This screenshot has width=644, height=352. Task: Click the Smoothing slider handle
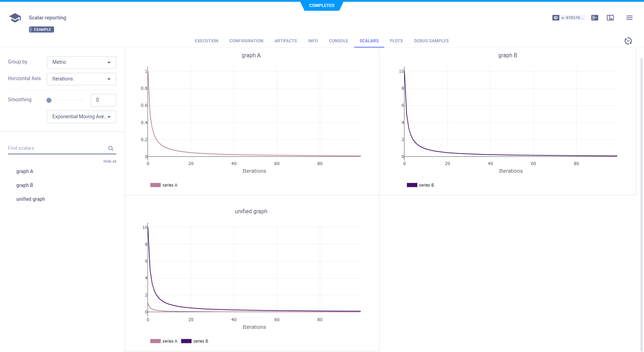coord(49,100)
